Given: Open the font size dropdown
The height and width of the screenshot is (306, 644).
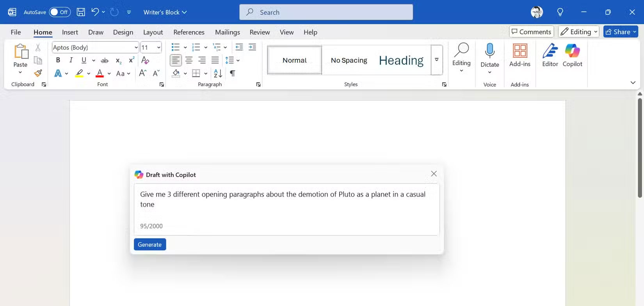Looking at the screenshot, I should [158, 48].
